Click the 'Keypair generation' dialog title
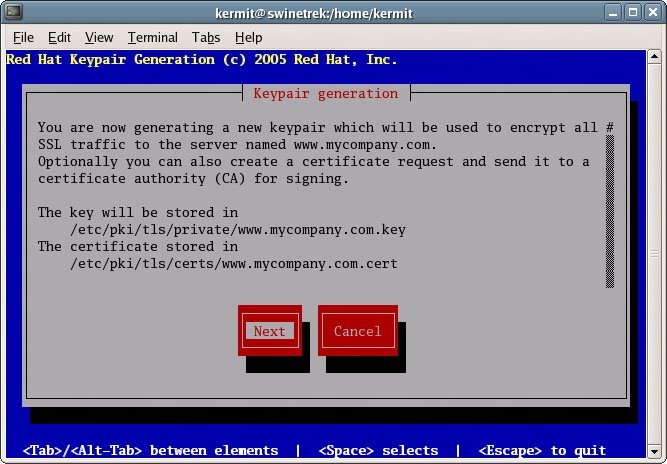This screenshot has height=464, width=667. [x=326, y=93]
